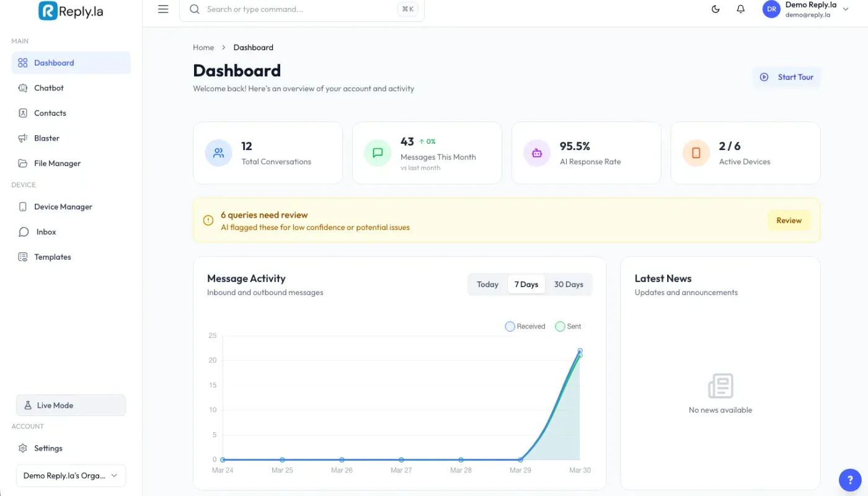The image size is (868, 496).
Task: Click the newspaper icon in Latest News
Action: click(x=720, y=386)
